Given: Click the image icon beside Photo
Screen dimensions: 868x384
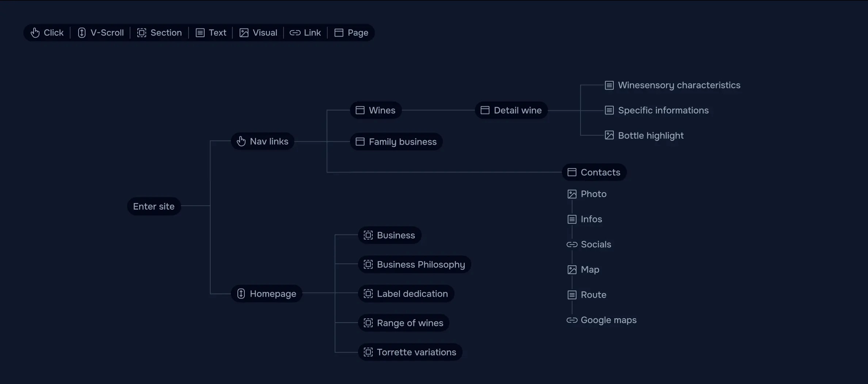Looking at the screenshot, I should click(572, 194).
